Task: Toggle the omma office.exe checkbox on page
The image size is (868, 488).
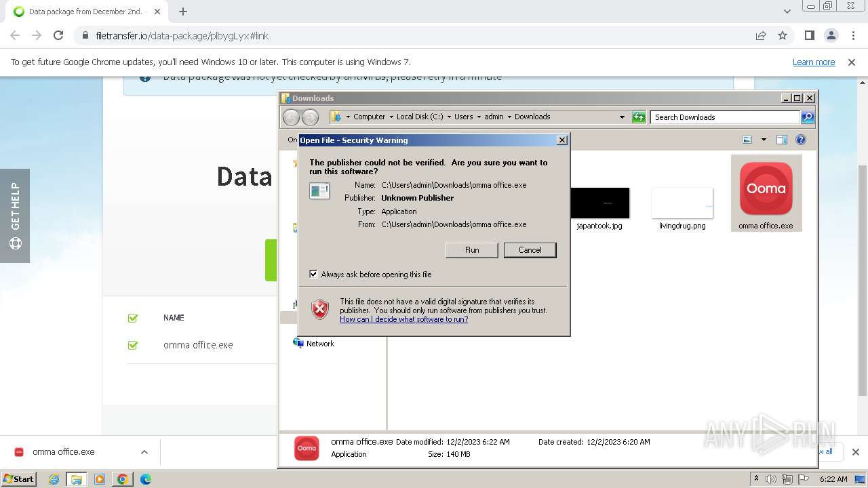Action: click(x=133, y=345)
